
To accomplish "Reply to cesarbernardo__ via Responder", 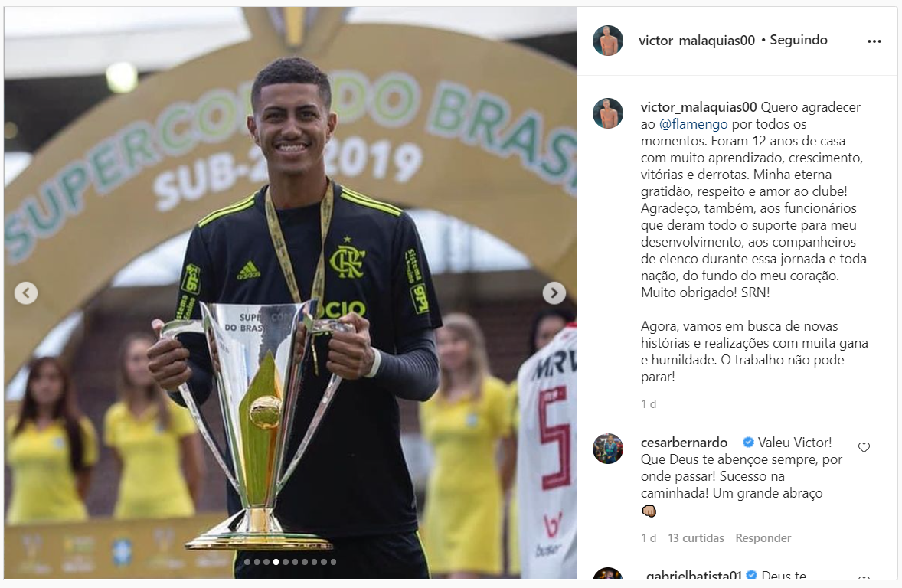I will [x=763, y=538].
